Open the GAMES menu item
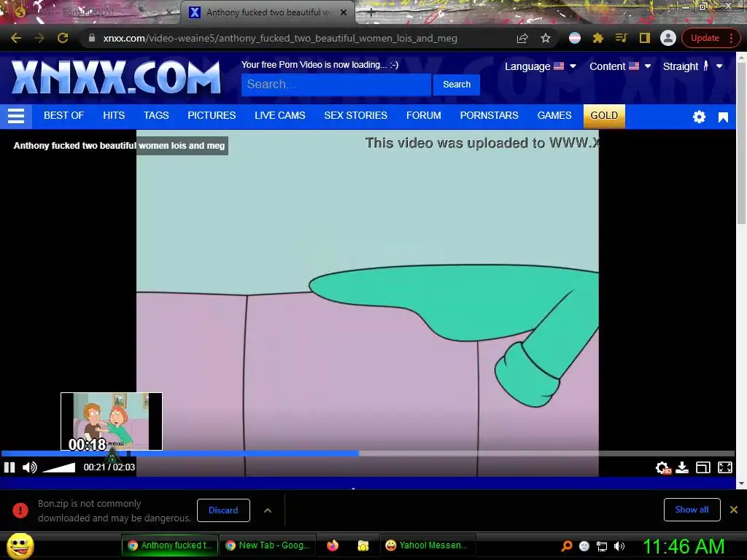 [x=554, y=116]
